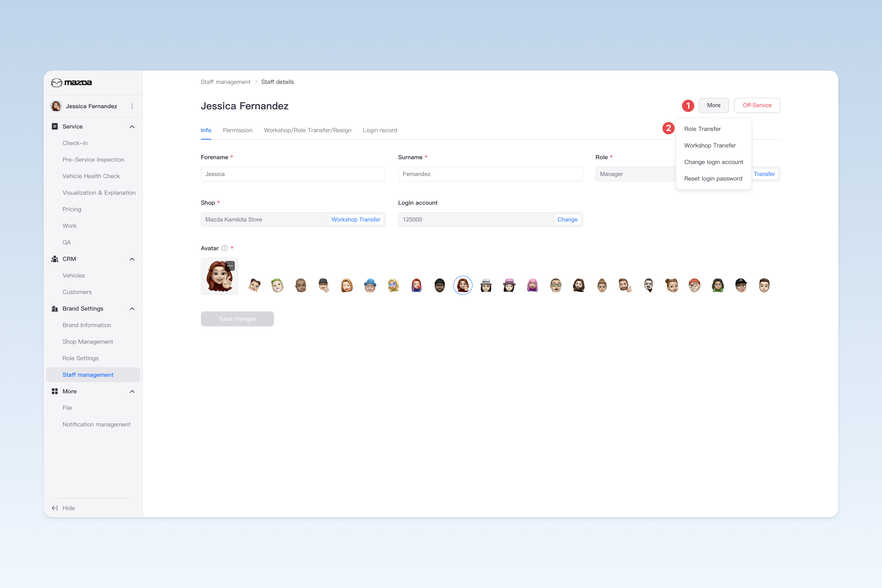Collapse the CRM section chevron

pyautogui.click(x=132, y=259)
